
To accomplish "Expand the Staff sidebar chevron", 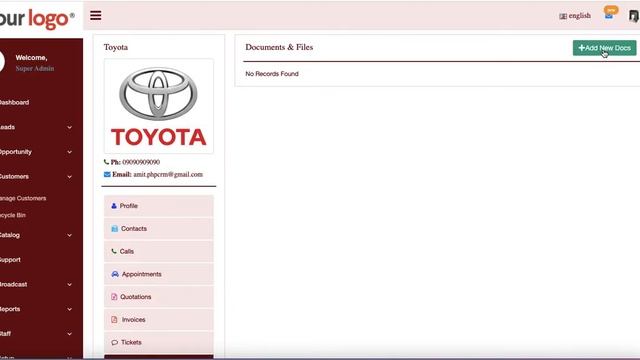I will (x=69, y=334).
